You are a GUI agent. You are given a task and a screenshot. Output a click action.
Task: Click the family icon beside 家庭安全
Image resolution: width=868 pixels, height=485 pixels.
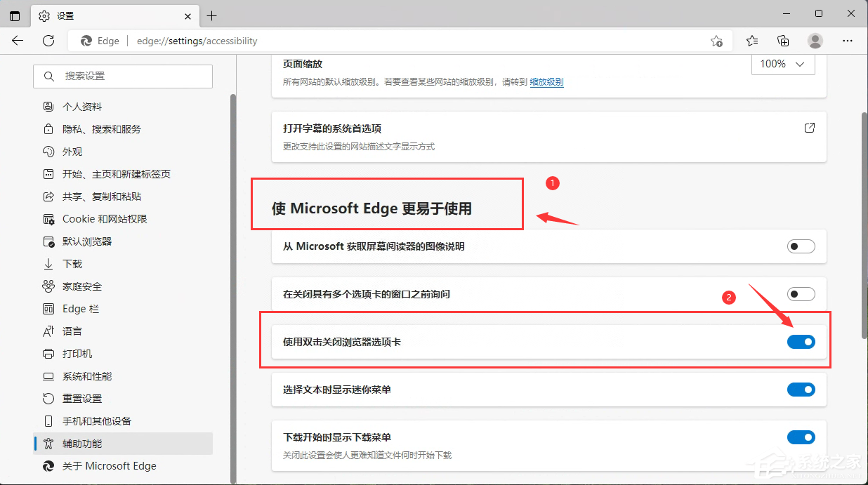tap(48, 286)
